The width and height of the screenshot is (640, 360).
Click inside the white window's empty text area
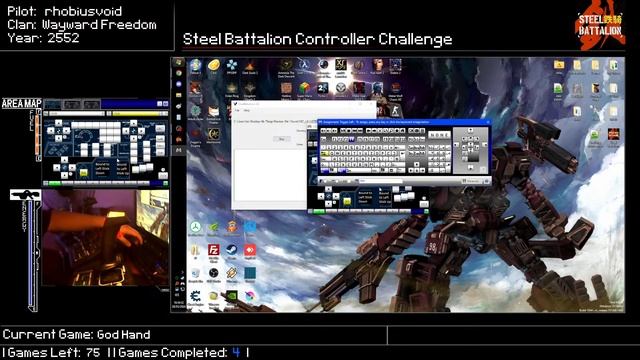[x=269, y=176]
